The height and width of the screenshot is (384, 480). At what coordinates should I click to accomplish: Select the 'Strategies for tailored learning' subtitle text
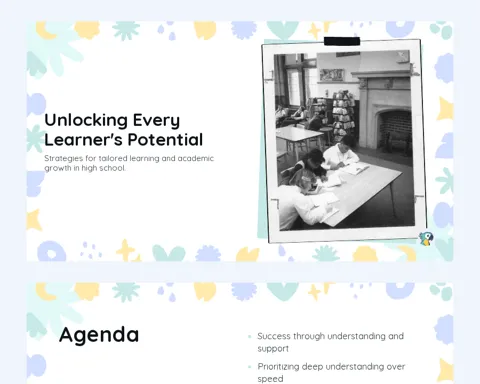tap(129, 163)
